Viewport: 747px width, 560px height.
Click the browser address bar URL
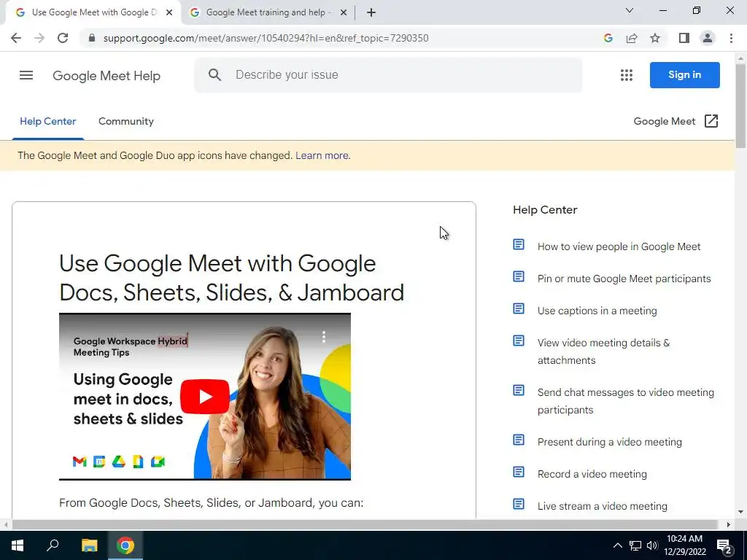click(x=266, y=38)
